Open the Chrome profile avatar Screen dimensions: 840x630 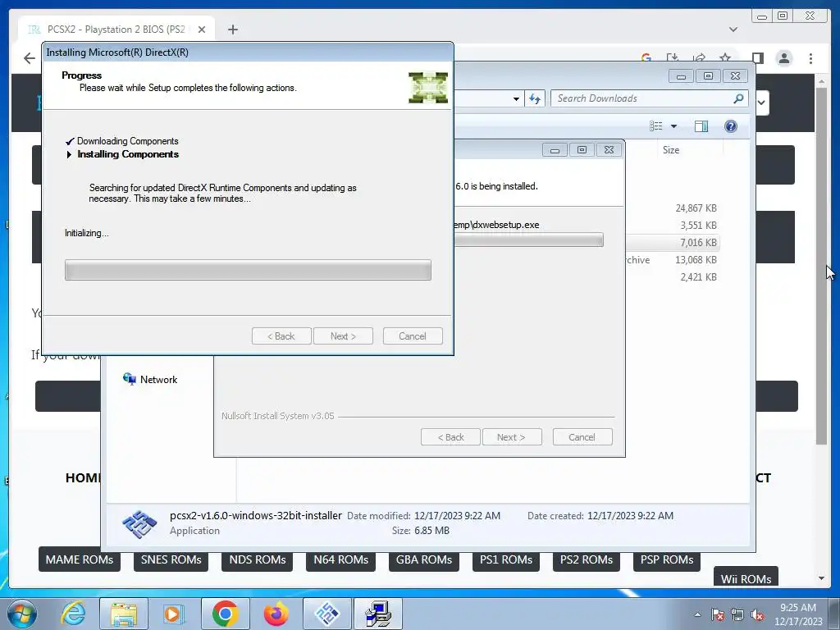click(784, 58)
